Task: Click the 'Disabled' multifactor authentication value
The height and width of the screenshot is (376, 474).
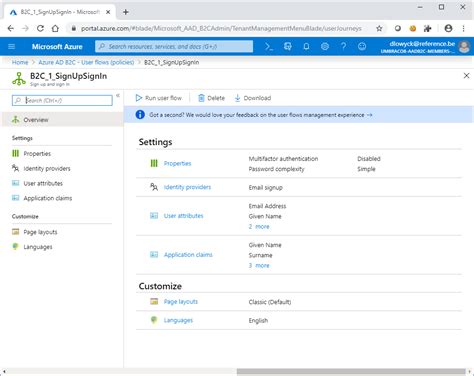Action: point(369,159)
